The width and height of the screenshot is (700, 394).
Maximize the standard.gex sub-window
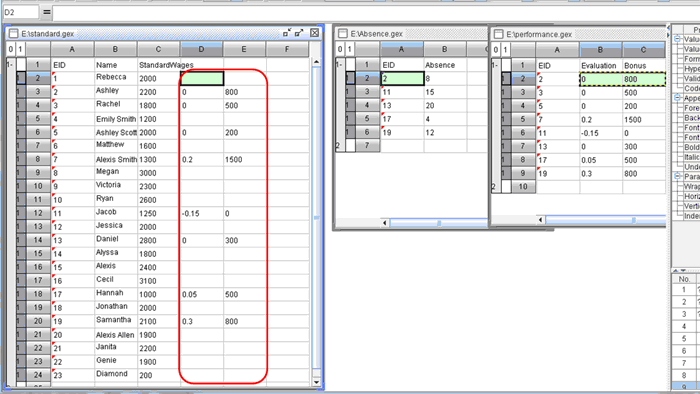point(299,33)
